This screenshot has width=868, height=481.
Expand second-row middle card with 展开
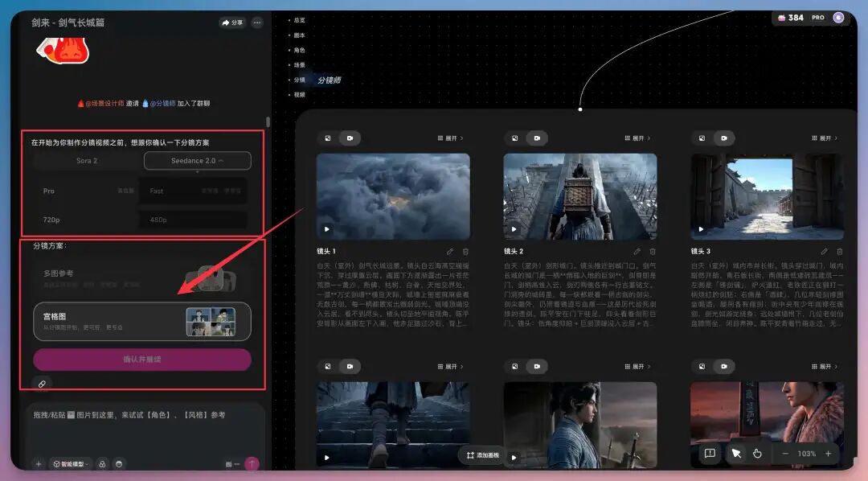click(637, 366)
